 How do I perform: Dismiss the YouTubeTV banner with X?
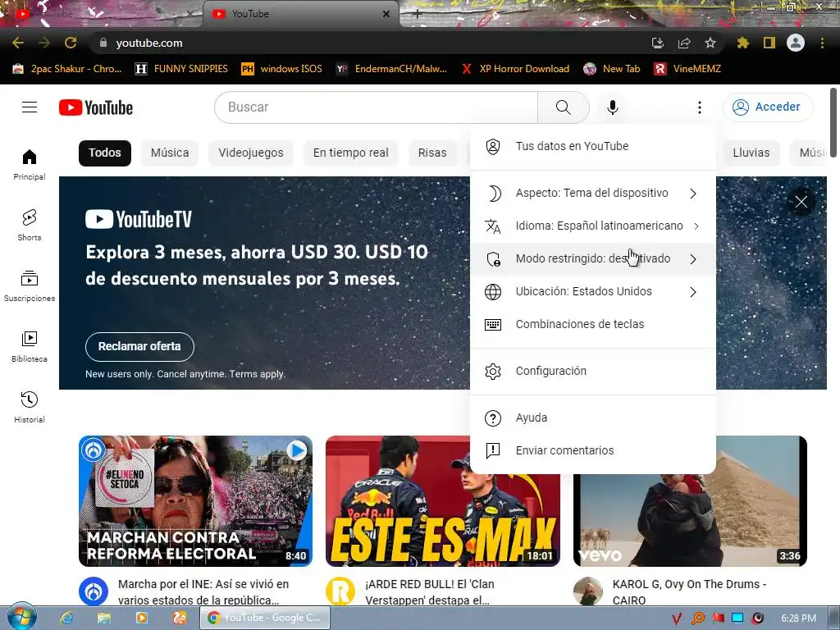point(801,202)
